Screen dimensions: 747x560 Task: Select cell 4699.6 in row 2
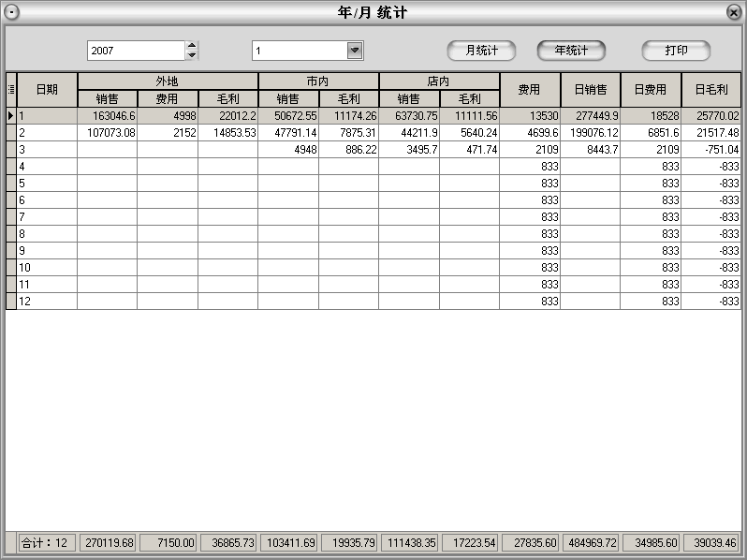click(530, 132)
